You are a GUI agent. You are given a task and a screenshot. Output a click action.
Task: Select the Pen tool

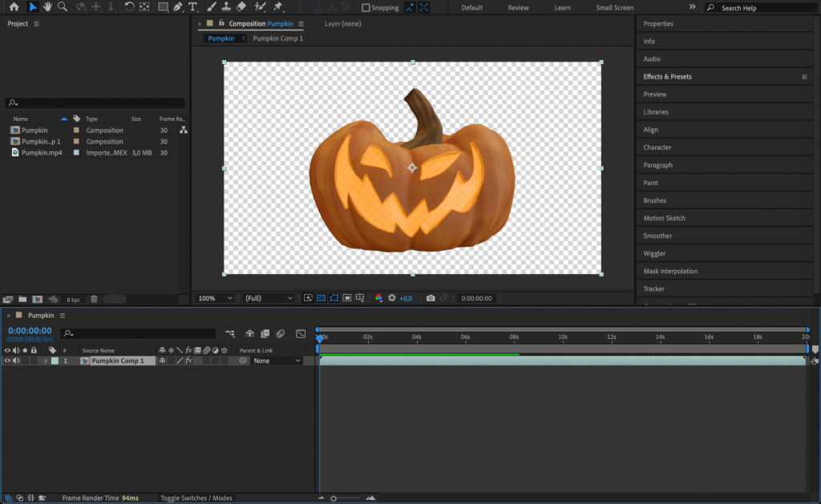(x=177, y=7)
